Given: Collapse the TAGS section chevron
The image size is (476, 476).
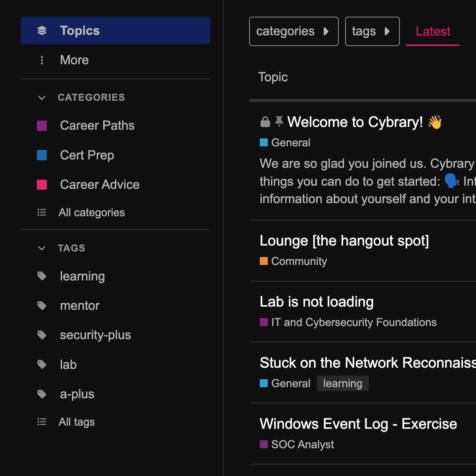Looking at the screenshot, I should pos(42,248).
